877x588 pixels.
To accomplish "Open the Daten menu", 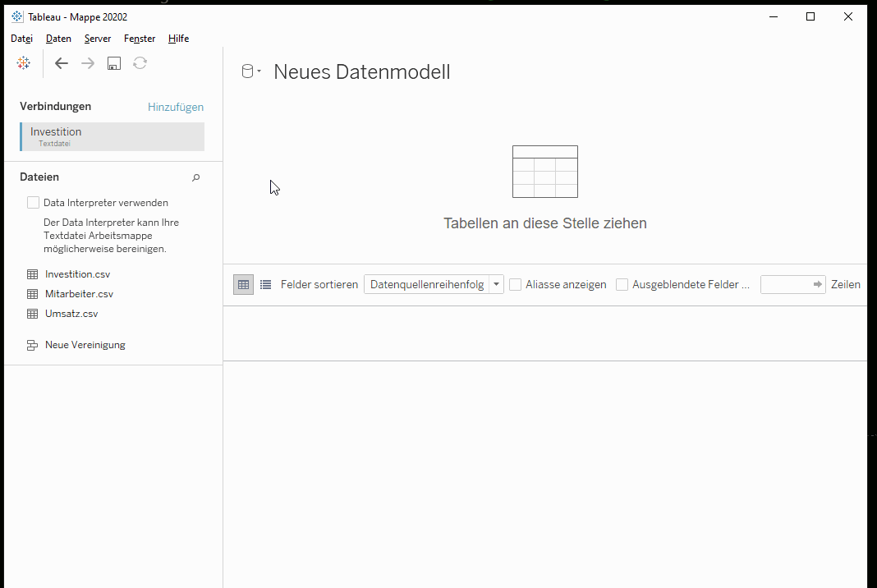I will pos(59,39).
